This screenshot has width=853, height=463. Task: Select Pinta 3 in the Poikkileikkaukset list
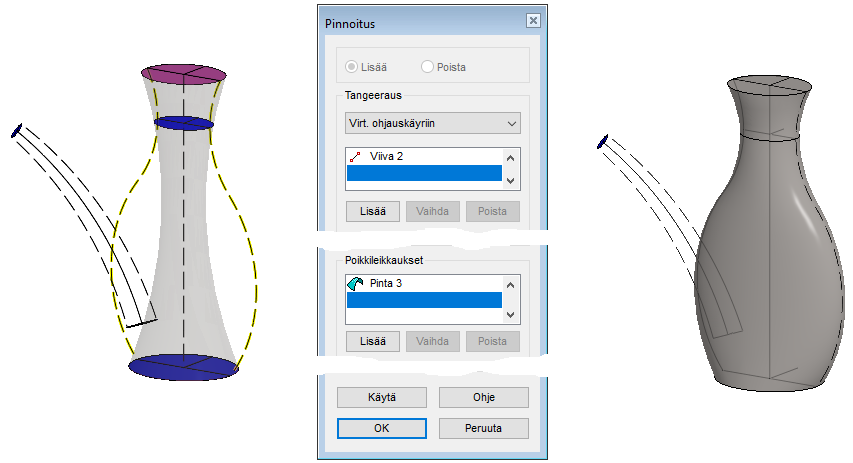[x=386, y=284]
